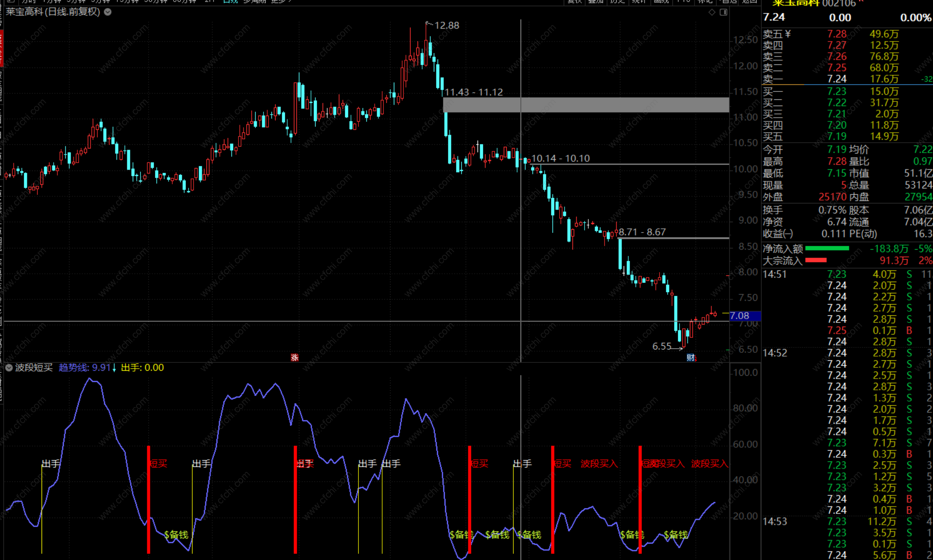Click the green 净流入额 bar
Screen dimensions: 933x560
827,248
